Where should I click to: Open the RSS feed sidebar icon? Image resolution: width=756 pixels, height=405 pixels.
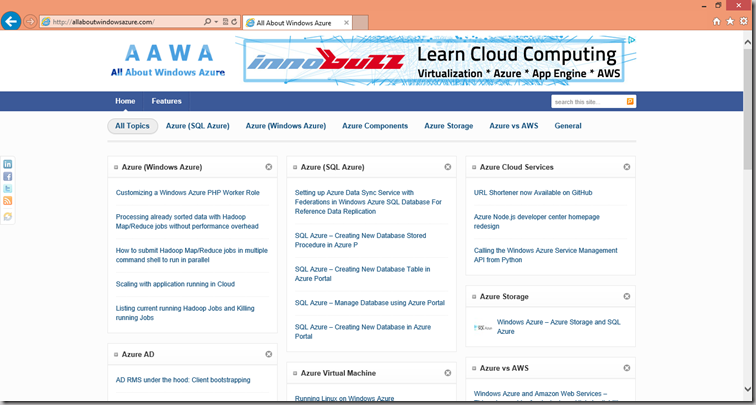click(x=8, y=201)
